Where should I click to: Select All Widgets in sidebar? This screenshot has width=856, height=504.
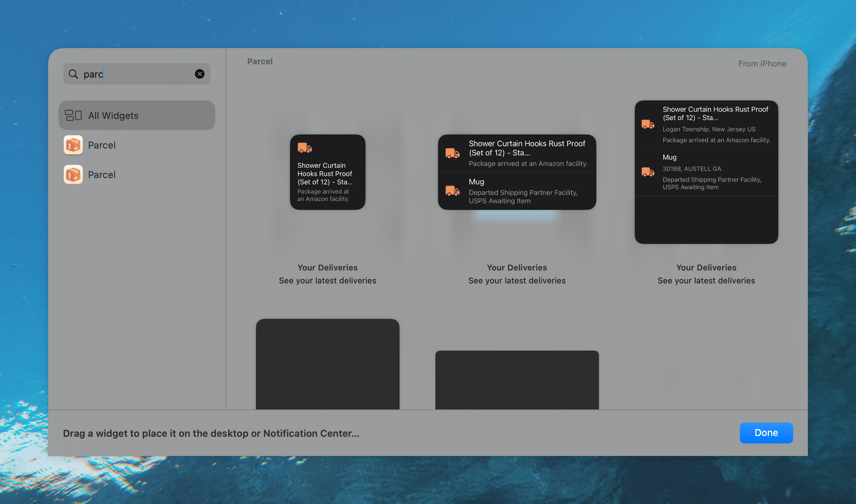tap(137, 115)
